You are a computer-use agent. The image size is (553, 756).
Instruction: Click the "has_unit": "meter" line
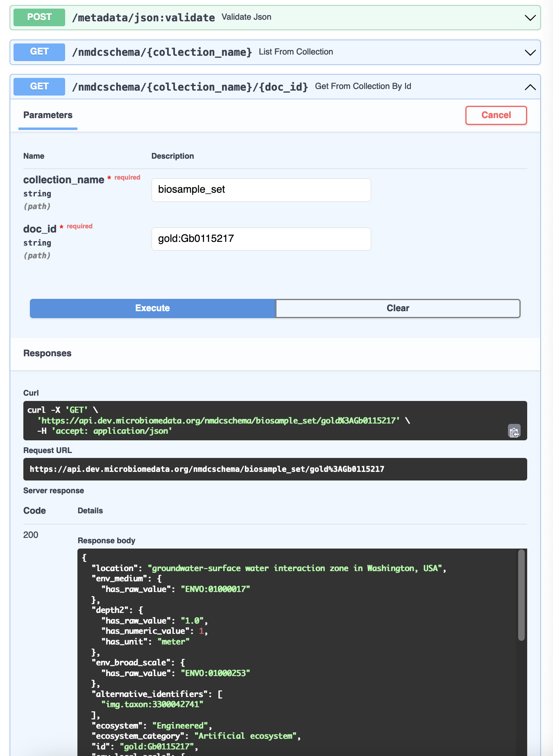click(145, 642)
